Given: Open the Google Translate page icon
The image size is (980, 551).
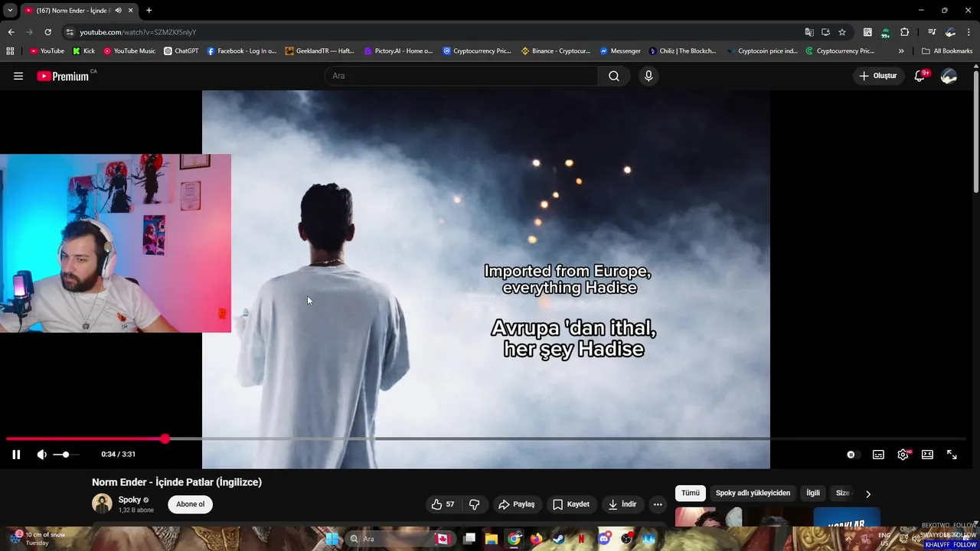Looking at the screenshot, I should 809,32.
